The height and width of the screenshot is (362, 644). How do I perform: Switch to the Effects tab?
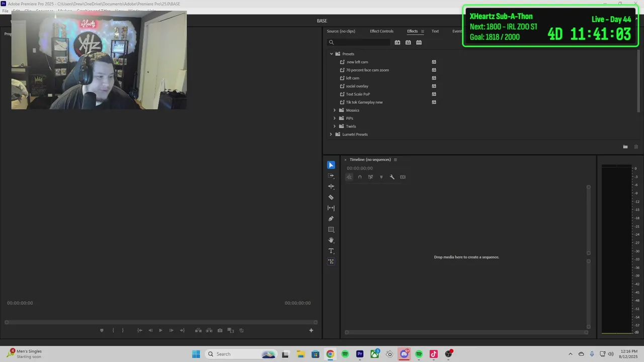(x=412, y=31)
